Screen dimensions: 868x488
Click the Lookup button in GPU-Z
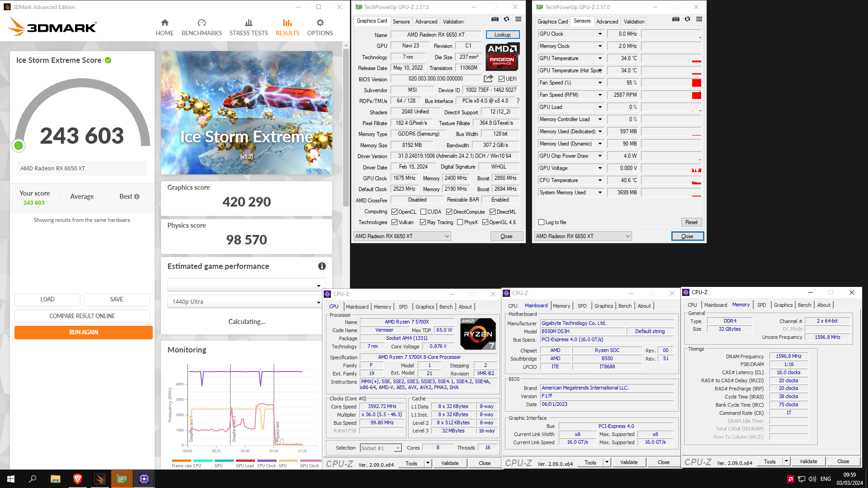(502, 35)
